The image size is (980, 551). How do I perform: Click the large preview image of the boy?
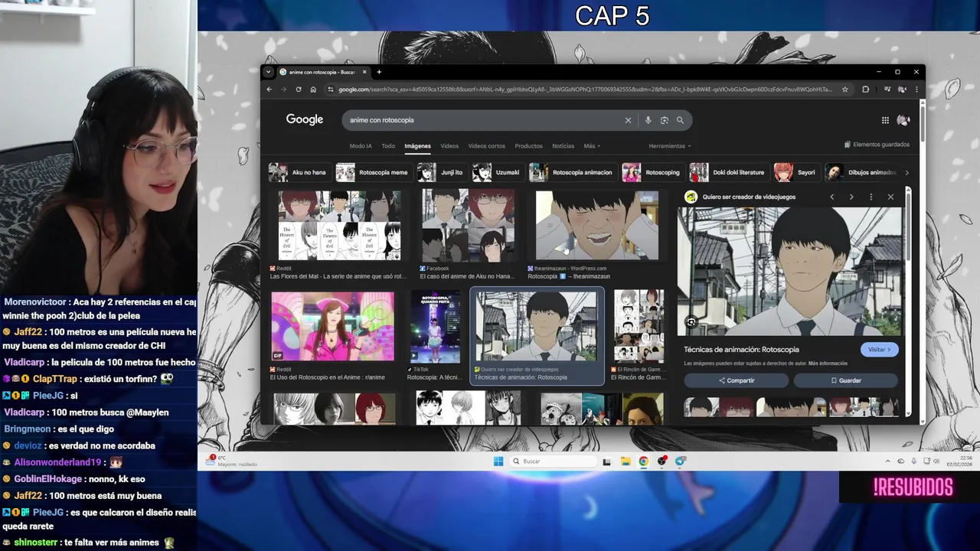pyautogui.click(x=789, y=271)
